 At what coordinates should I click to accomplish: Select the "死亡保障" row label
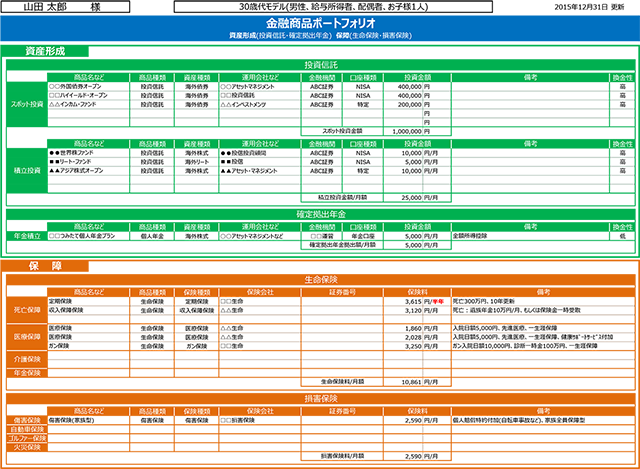[x=27, y=310]
